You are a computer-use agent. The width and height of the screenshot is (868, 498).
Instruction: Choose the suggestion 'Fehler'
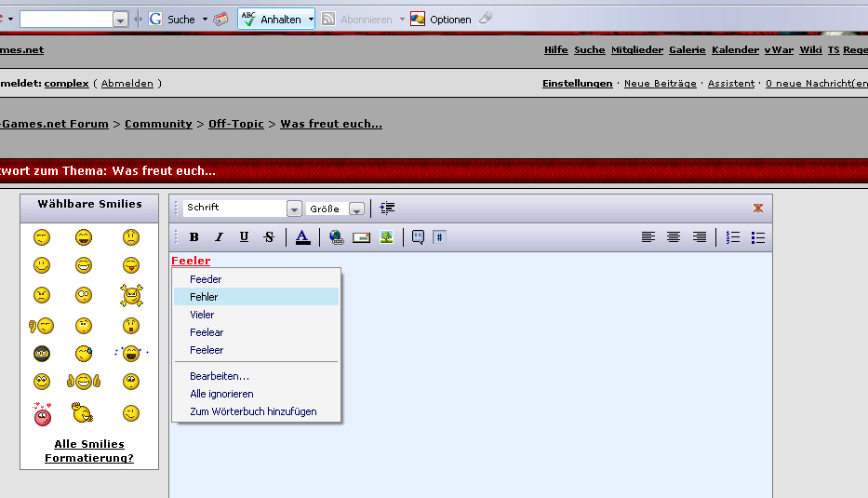[256, 297]
